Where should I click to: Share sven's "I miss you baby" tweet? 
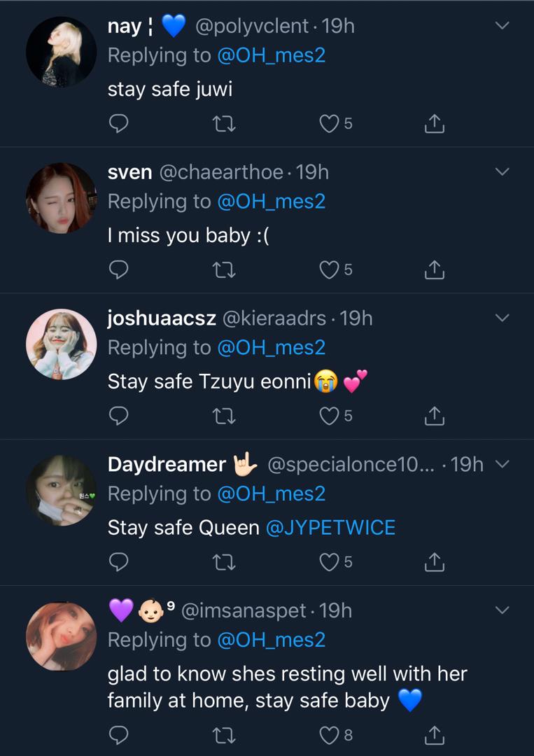434,270
